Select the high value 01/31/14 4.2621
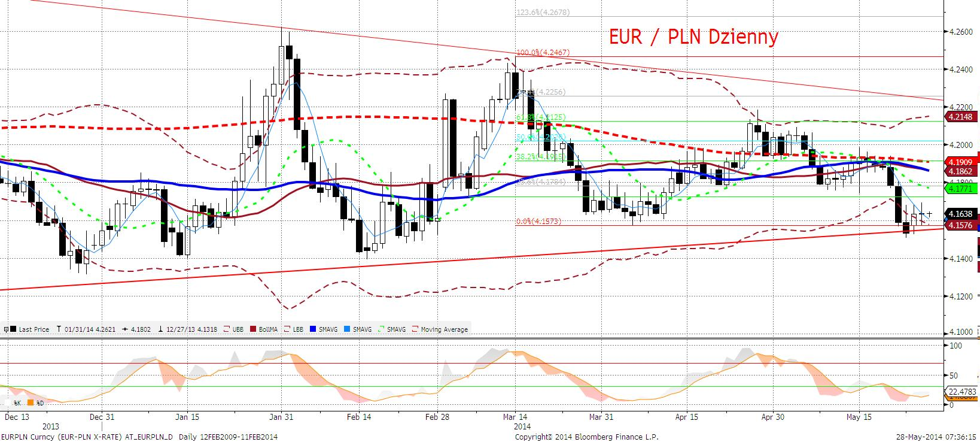Screen dimensions: 980x442 (x=90, y=329)
